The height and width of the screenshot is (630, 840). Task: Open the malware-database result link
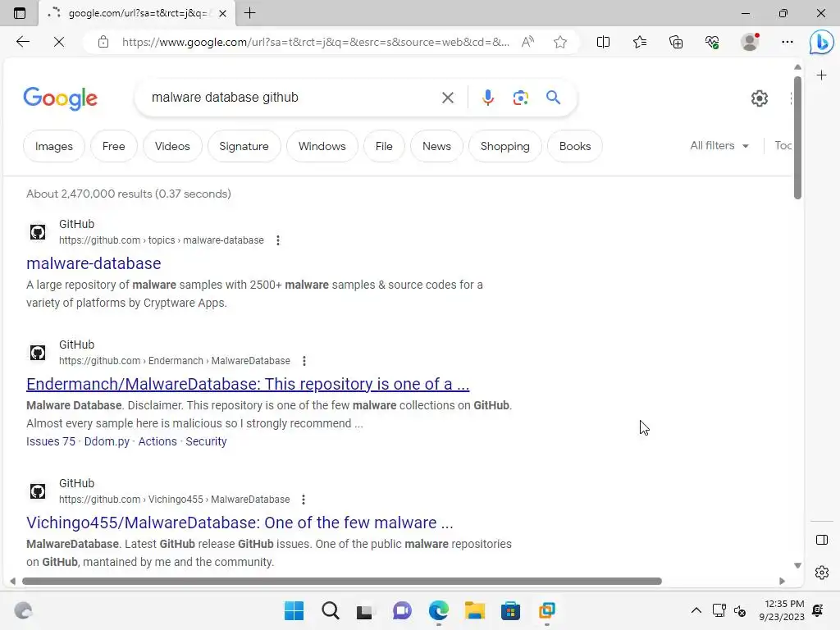click(94, 263)
